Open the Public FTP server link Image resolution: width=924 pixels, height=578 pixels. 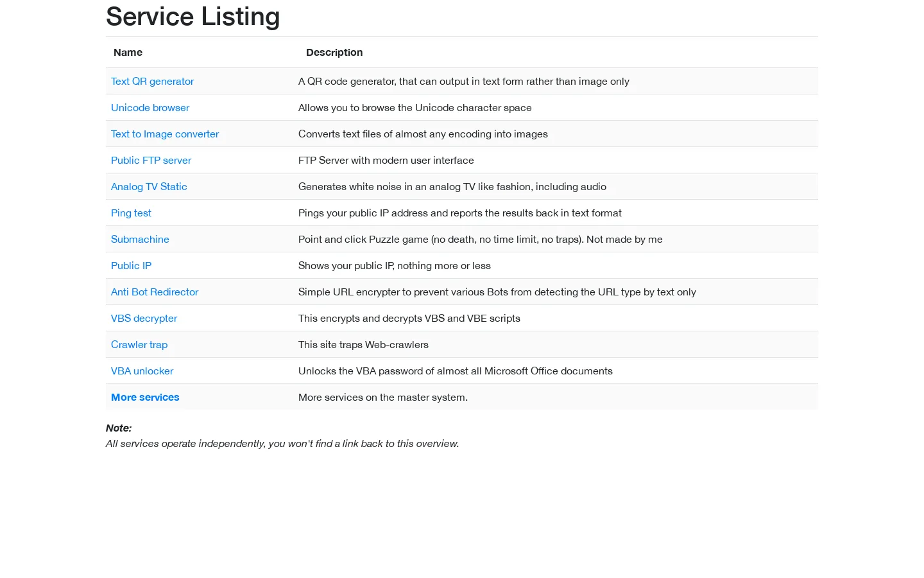[151, 161]
